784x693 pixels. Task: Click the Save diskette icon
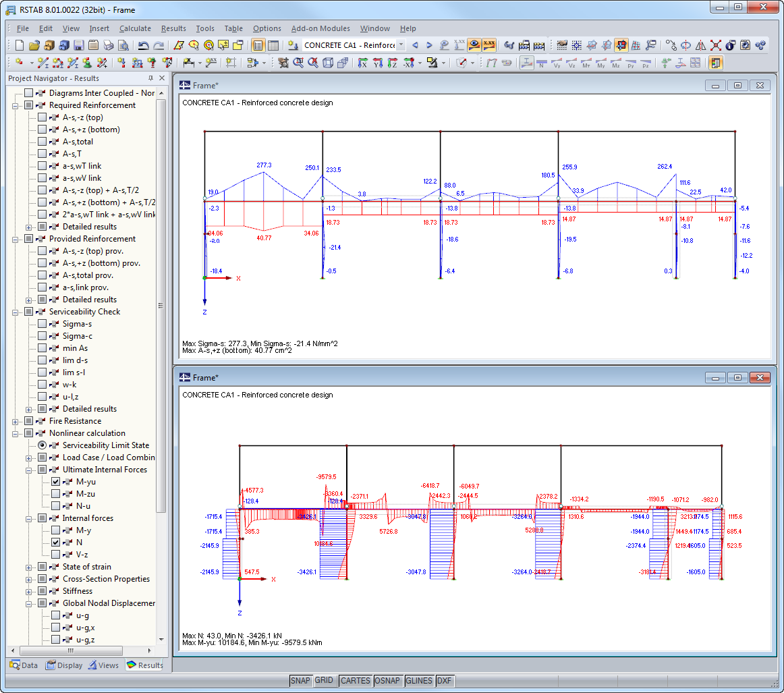pos(78,45)
